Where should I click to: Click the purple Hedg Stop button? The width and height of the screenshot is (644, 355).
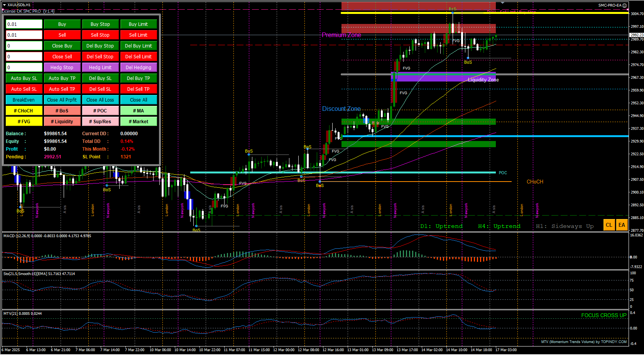[x=62, y=68]
